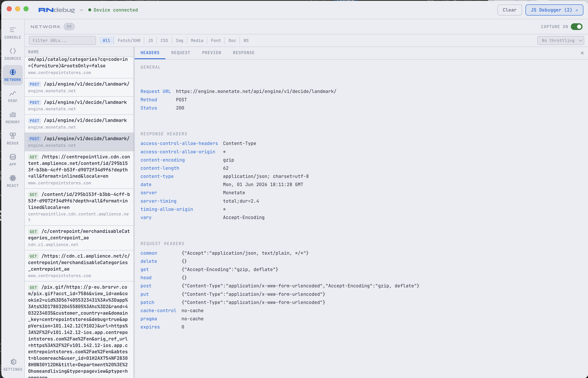Filter requests by Font
This screenshot has width=588, height=378.
pos(216,40)
